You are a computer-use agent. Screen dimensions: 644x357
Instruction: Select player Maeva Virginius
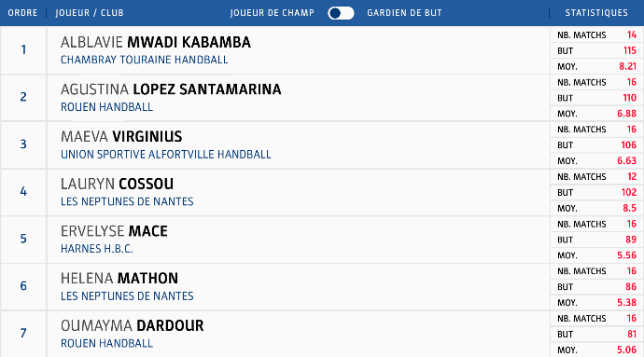121,137
